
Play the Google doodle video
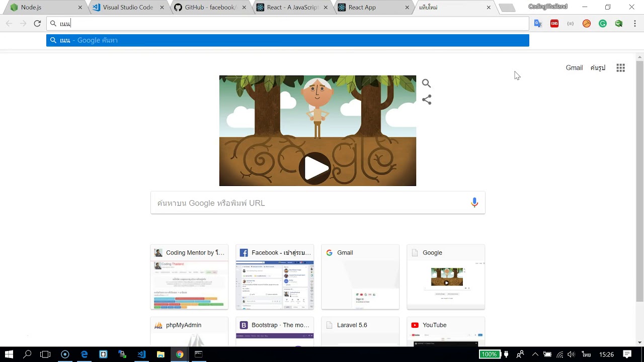pyautogui.click(x=315, y=168)
